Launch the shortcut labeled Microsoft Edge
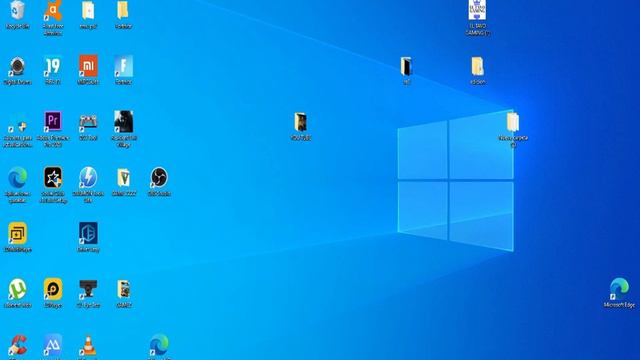This screenshot has width=640, height=360. coord(619,289)
